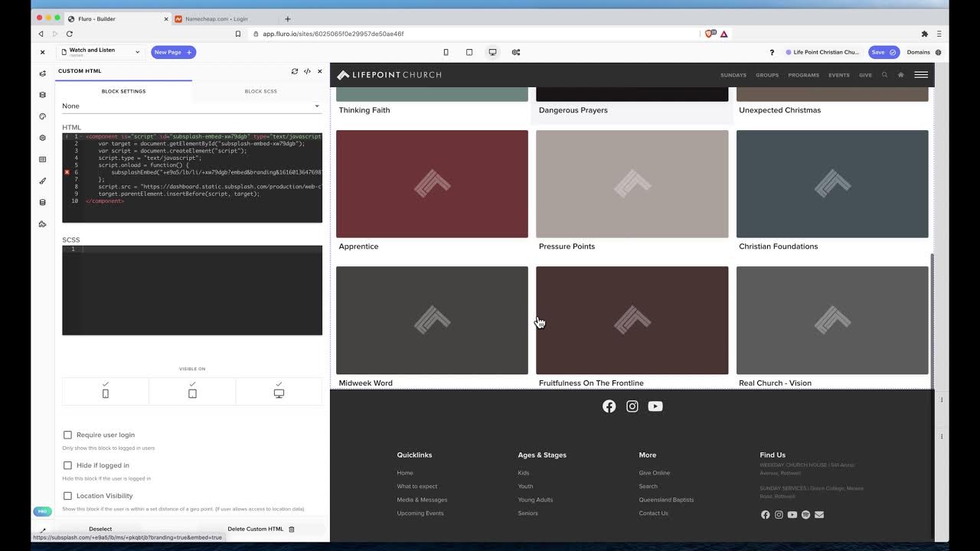980x551 pixels.
Task: Switch preview to desktop monitor icon in top bar
Action: coord(492,52)
